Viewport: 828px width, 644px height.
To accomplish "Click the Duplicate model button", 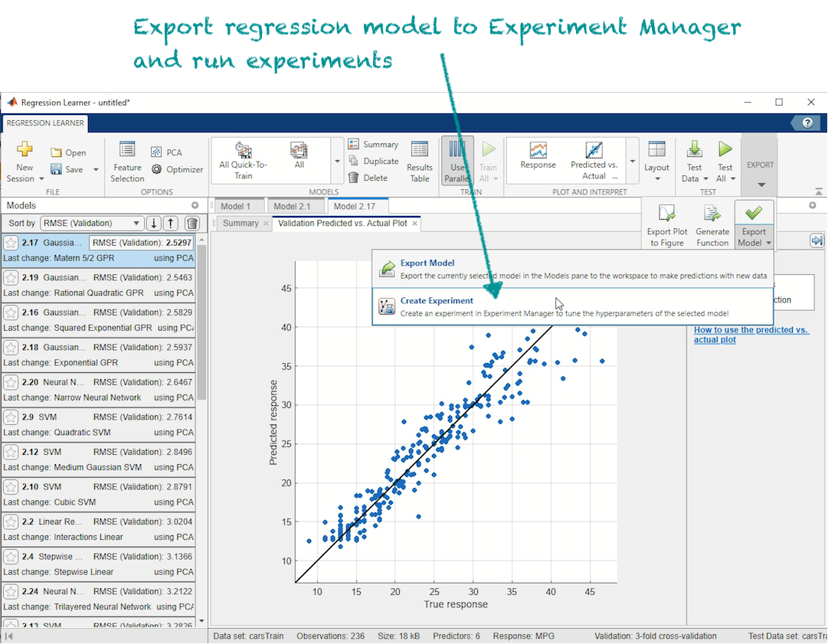I will pyautogui.click(x=373, y=161).
